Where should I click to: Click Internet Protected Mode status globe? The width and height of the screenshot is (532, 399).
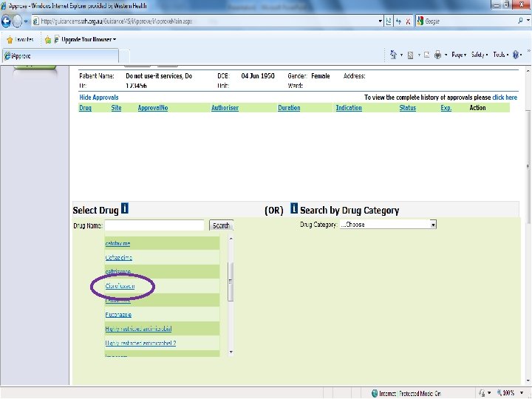tap(375, 394)
